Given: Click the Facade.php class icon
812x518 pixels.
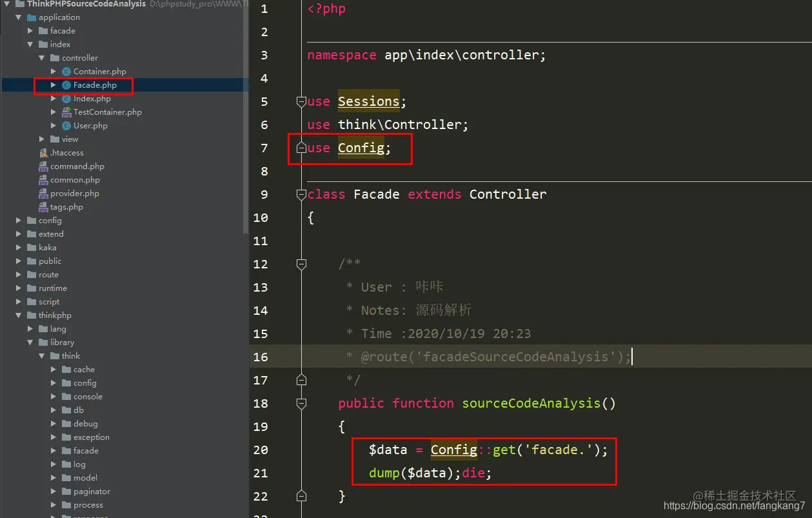Looking at the screenshot, I should (x=66, y=85).
